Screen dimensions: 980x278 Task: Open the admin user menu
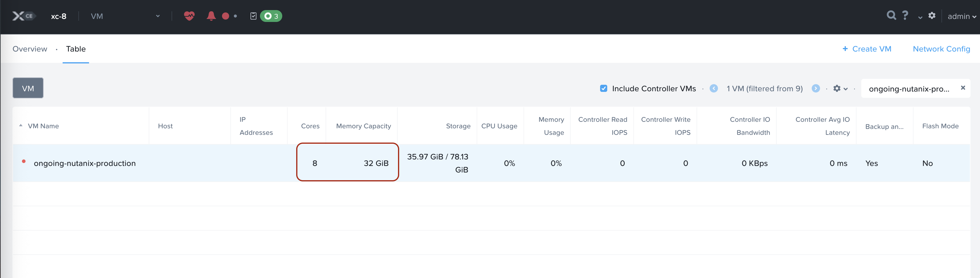[x=960, y=16]
